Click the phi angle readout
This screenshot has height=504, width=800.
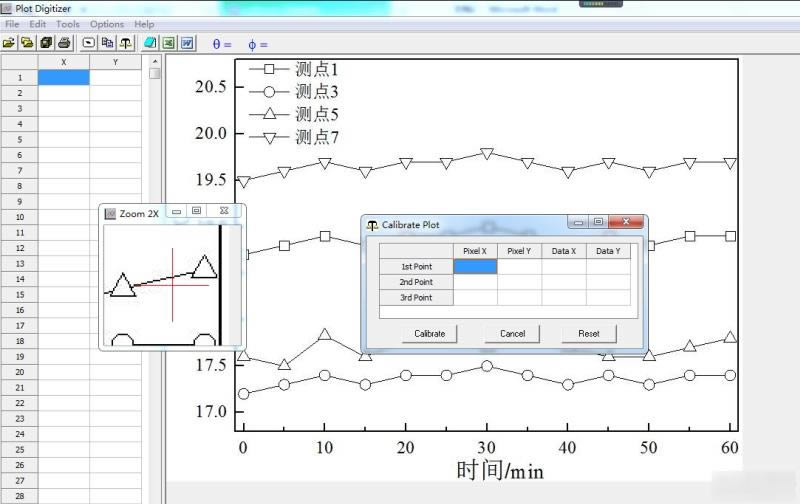pyautogui.click(x=258, y=44)
